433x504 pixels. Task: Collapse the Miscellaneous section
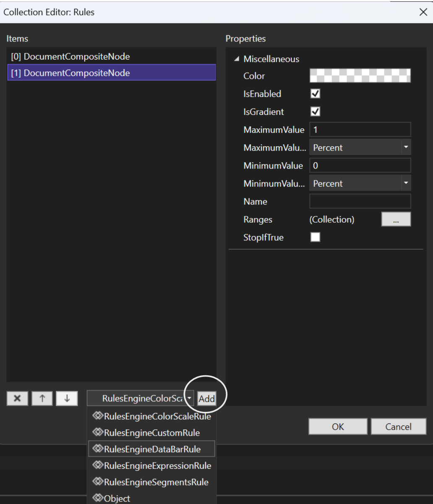[x=237, y=59]
